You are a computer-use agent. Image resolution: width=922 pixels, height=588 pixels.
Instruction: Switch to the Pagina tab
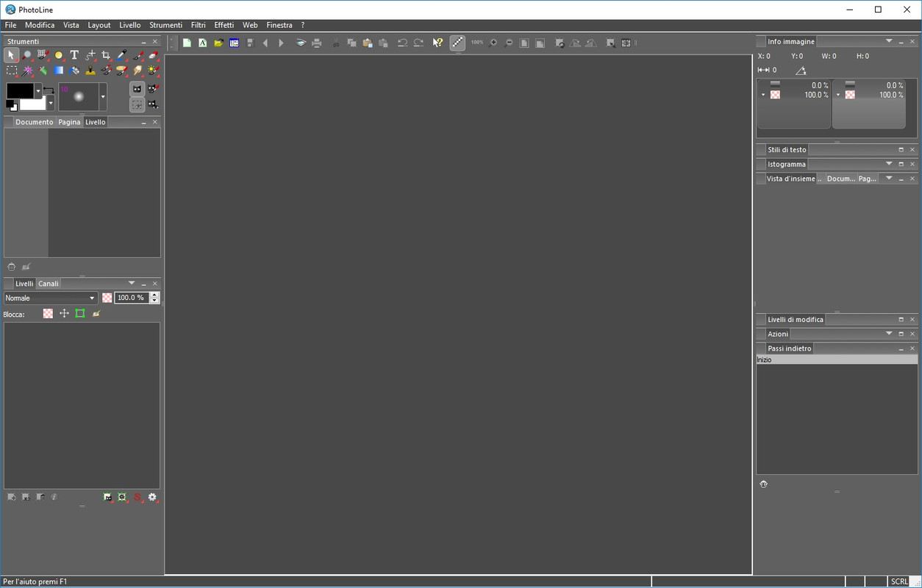click(69, 122)
